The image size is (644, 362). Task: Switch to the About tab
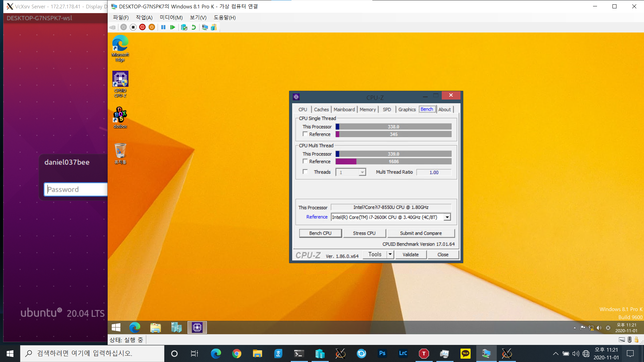pos(444,110)
